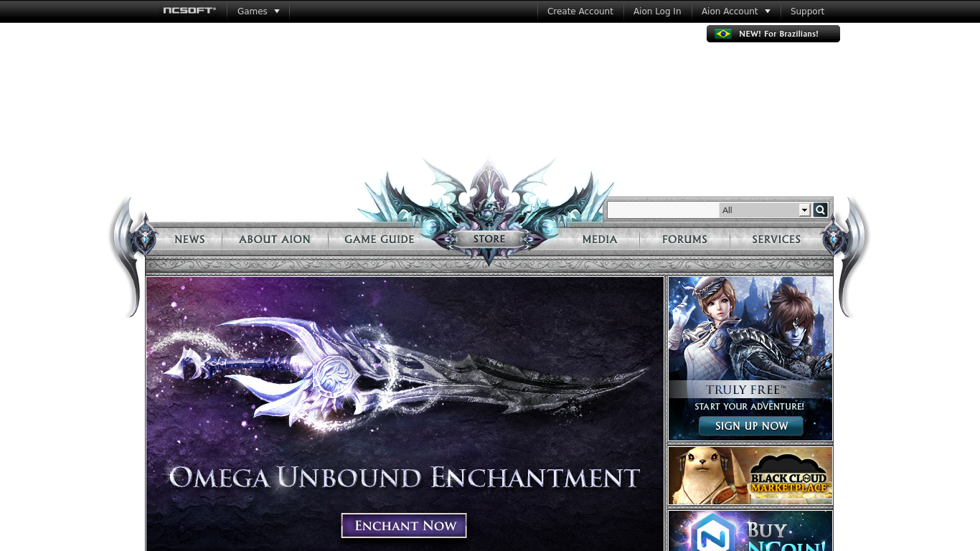The height and width of the screenshot is (551, 980).
Task: Expand the Aion Account dropdown
Action: click(735, 11)
